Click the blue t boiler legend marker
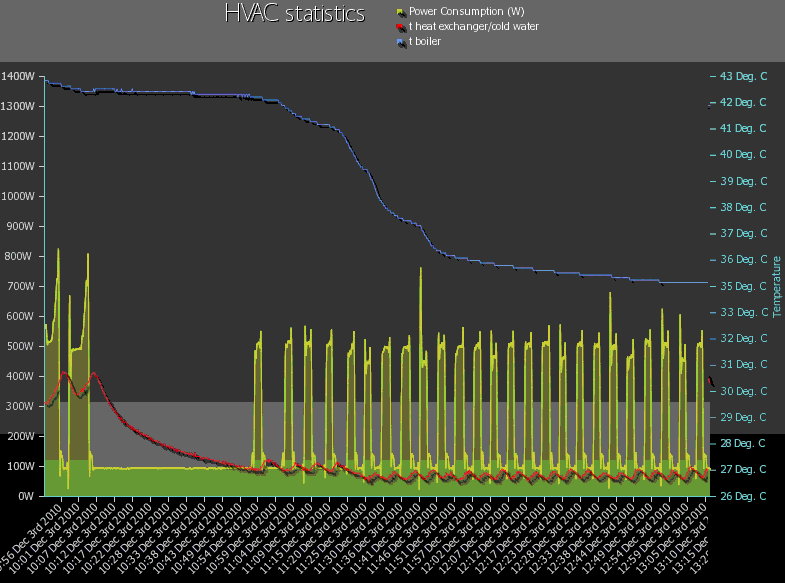785x583 pixels. click(x=400, y=42)
